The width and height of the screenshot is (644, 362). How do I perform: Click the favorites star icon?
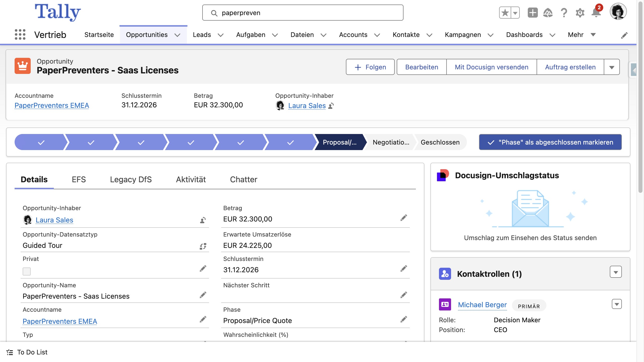(x=505, y=13)
